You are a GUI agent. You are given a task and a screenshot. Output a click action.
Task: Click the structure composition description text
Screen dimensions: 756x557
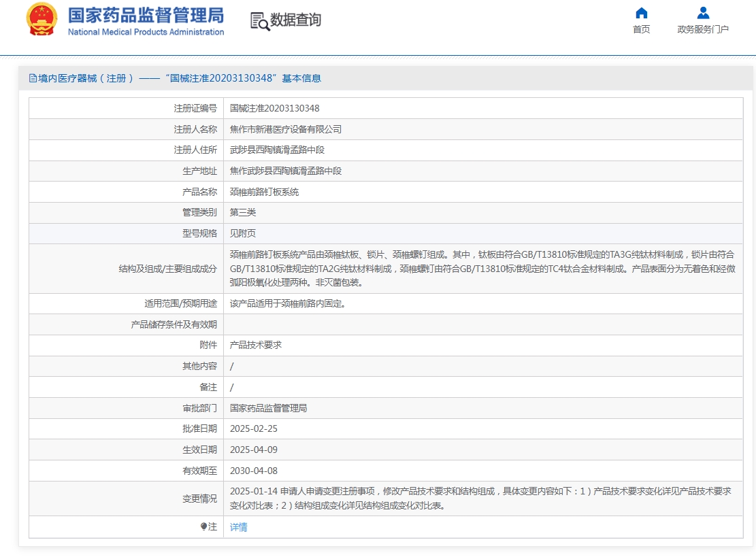coord(482,269)
